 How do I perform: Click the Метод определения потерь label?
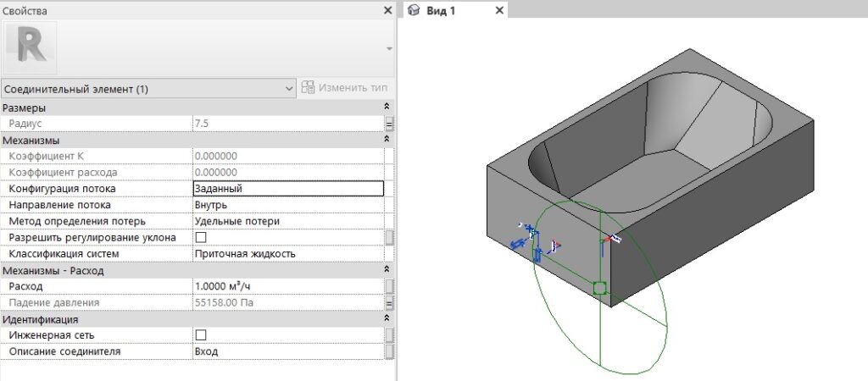77,221
